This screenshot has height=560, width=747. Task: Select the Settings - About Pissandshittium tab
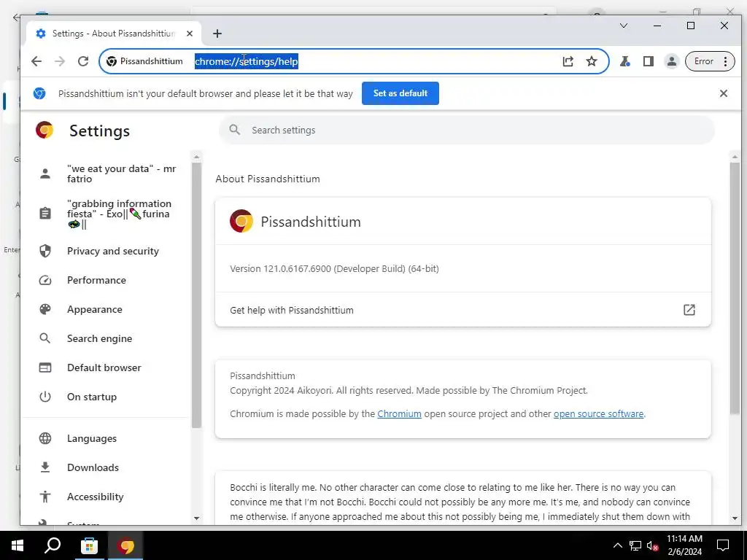tap(113, 34)
